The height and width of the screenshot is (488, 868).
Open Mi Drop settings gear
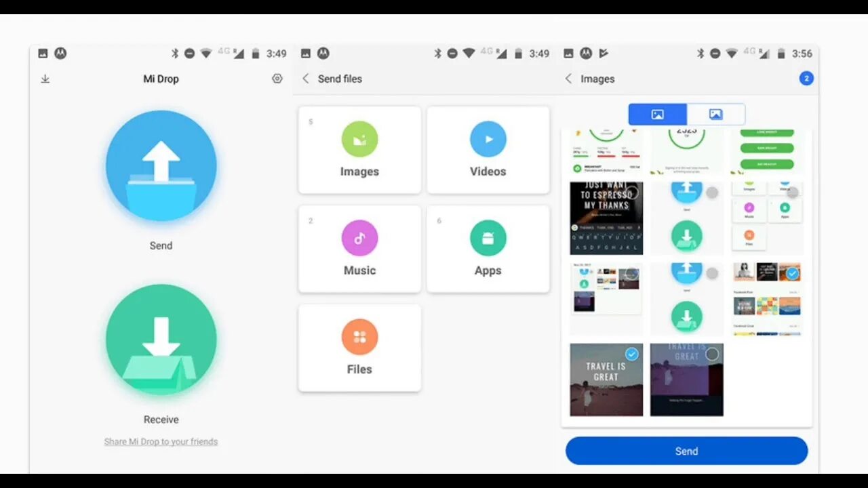tap(277, 79)
